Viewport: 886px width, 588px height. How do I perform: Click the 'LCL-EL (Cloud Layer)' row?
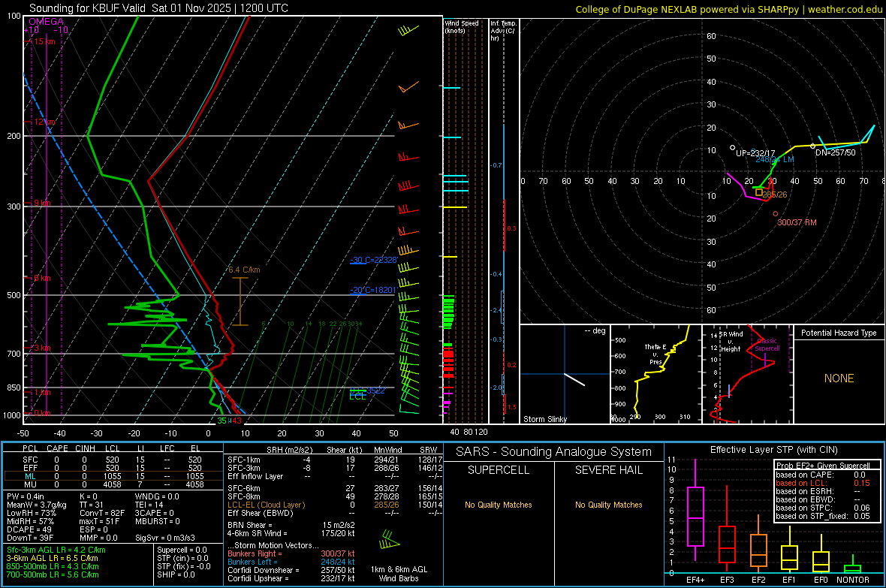click(x=335, y=505)
